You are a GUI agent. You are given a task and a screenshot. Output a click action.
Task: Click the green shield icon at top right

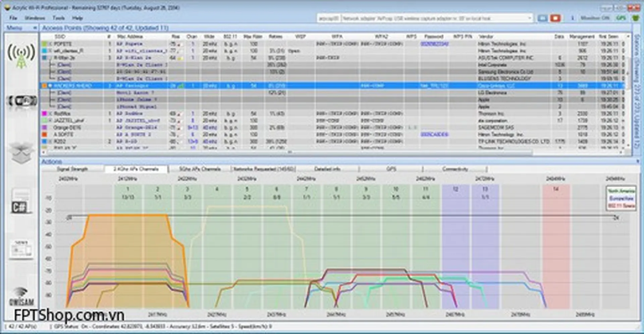[636, 18]
